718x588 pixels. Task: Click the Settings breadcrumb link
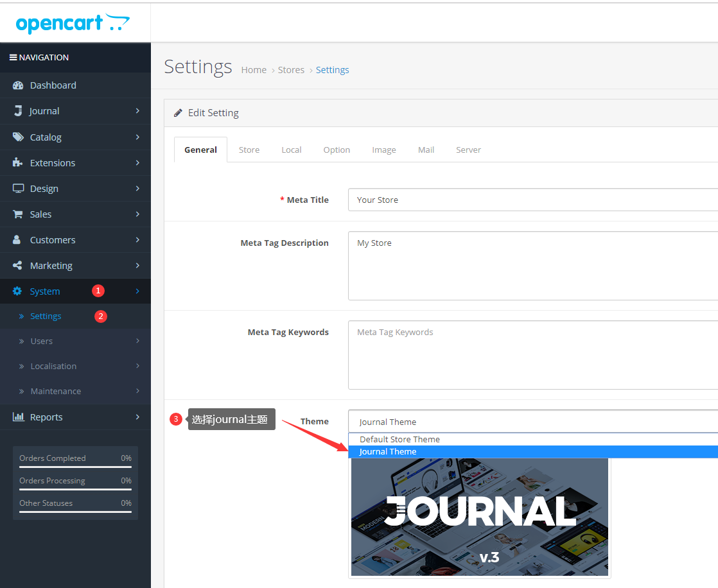point(333,70)
